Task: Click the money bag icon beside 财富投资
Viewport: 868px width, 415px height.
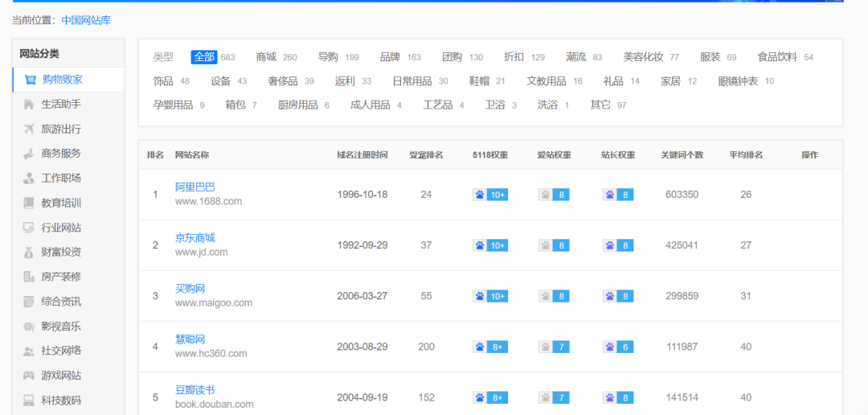Action: pos(29,252)
